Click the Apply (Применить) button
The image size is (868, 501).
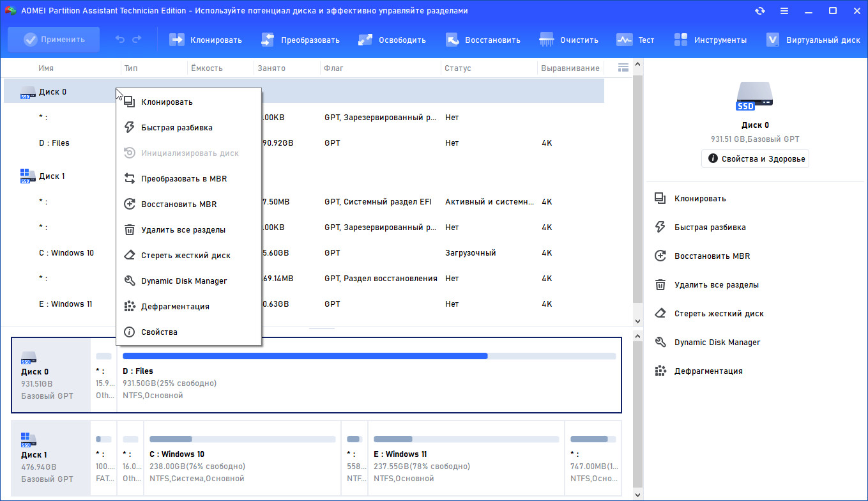coord(54,40)
